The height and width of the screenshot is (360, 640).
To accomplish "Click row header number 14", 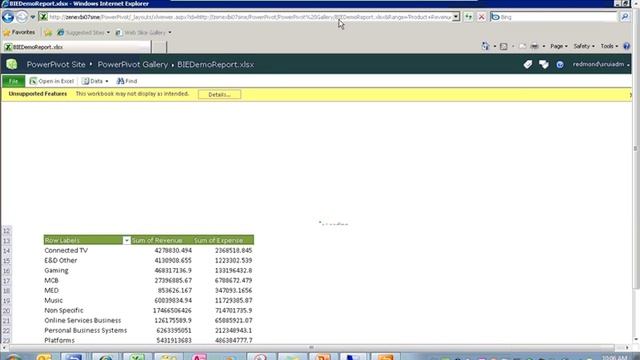I will [7, 251].
